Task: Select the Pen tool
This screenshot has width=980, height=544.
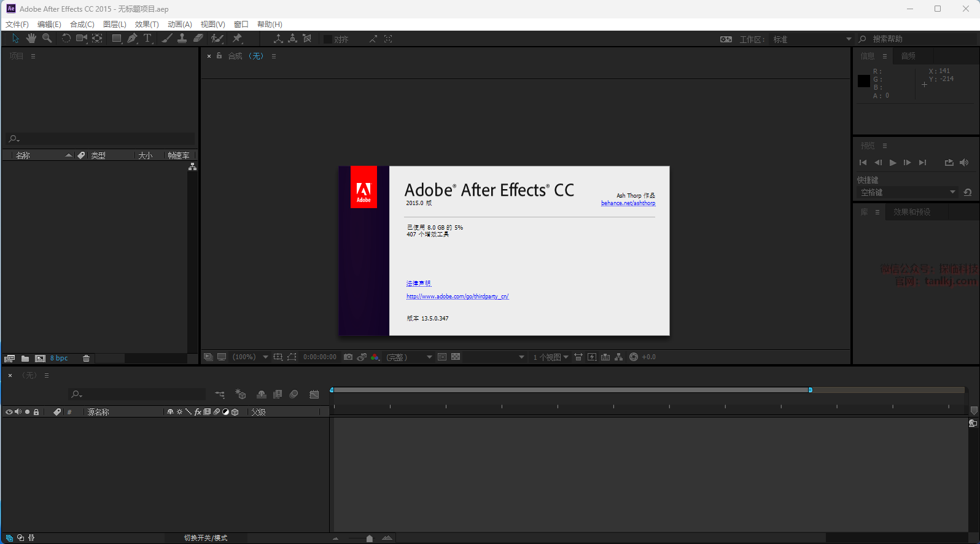Action: coord(132,39)
